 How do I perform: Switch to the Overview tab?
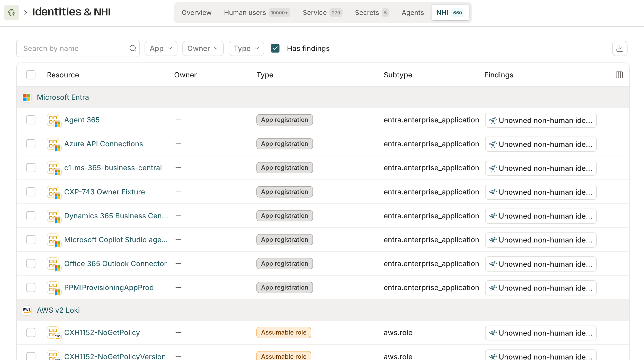[x=196, y=13]
